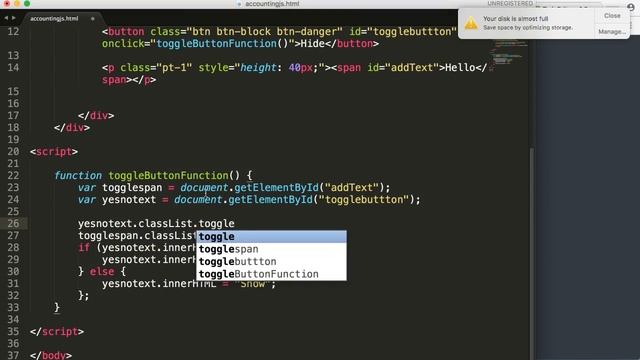Select 'toggle' in autocomplete popup

271,237
